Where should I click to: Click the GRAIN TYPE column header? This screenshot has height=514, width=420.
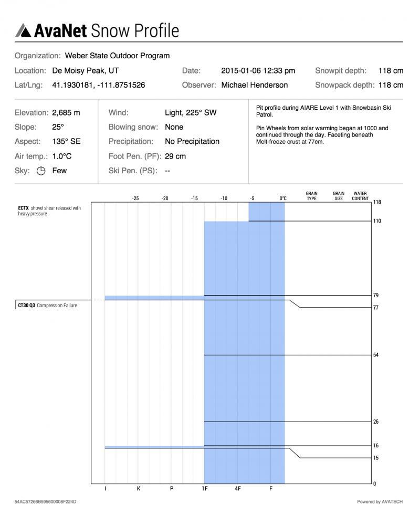click(x=311, y=196)
